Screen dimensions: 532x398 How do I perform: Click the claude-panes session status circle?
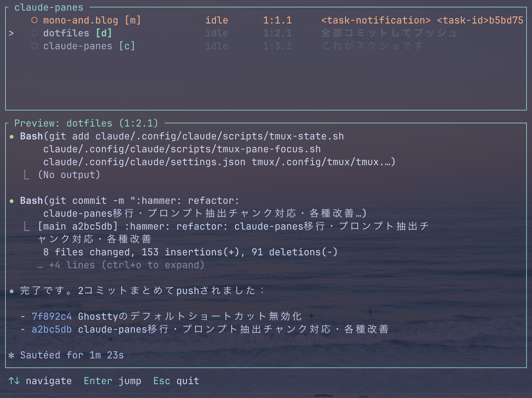pyautogui.click(x=34, y=46)
